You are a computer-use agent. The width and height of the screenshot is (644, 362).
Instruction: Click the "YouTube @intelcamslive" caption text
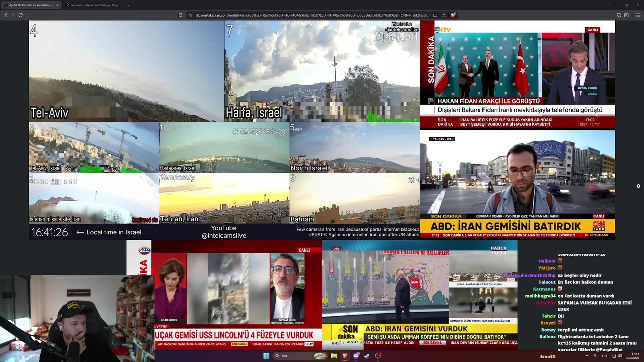click(x=224, y=232)
